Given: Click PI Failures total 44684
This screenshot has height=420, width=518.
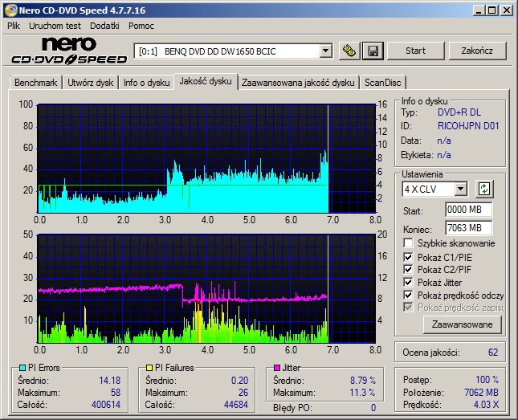Looking at the screenshot, I should click(236, 405).
